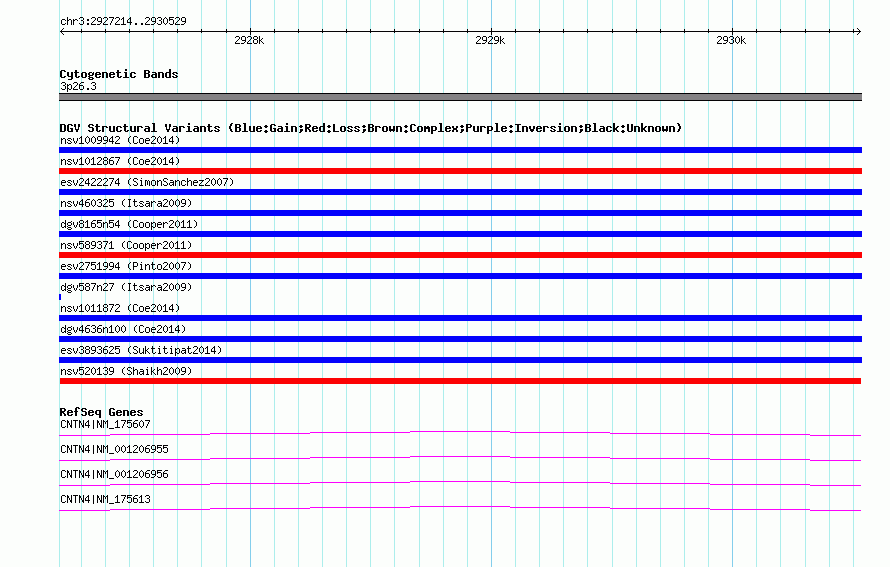
Task: Click the nsv460325 (Itsara2009) label
Action: [126, 203]
